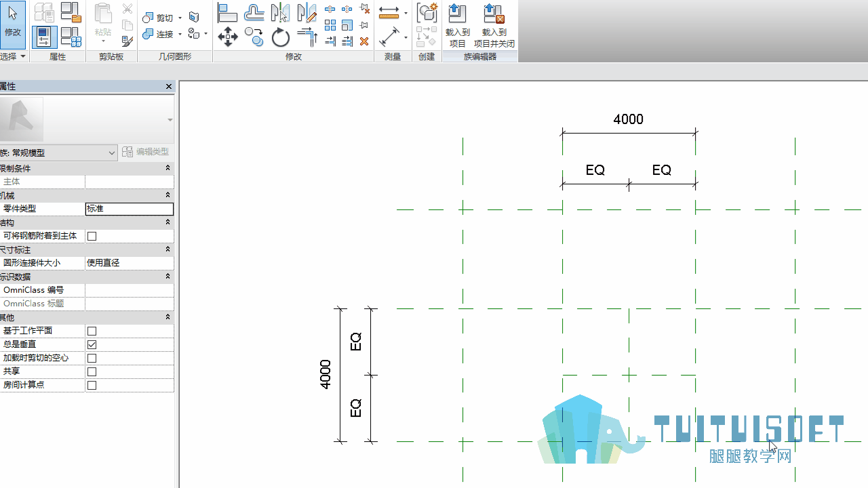Expand the 选择 panel dropdown

tap(13, 56)
